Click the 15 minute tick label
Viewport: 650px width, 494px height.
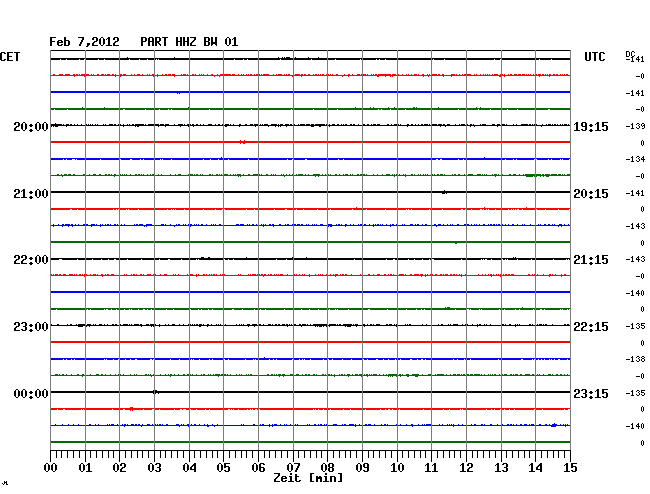(569, 467)
